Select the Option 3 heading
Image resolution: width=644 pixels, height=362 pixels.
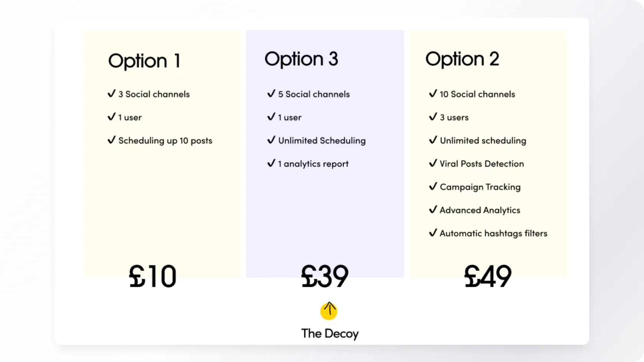click(x=301, y=59)
